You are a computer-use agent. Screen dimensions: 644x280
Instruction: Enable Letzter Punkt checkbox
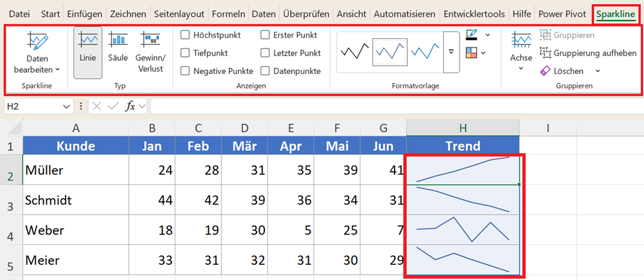[265, 53]
